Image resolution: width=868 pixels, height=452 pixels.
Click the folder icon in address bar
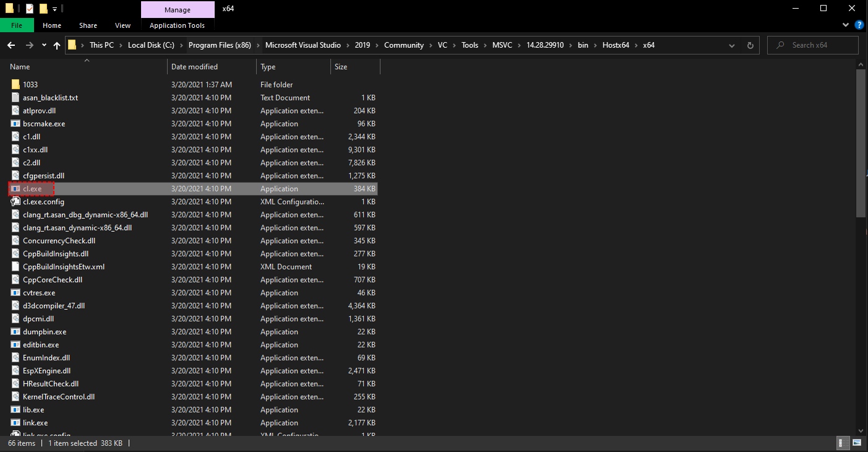(x=72, y=45)
